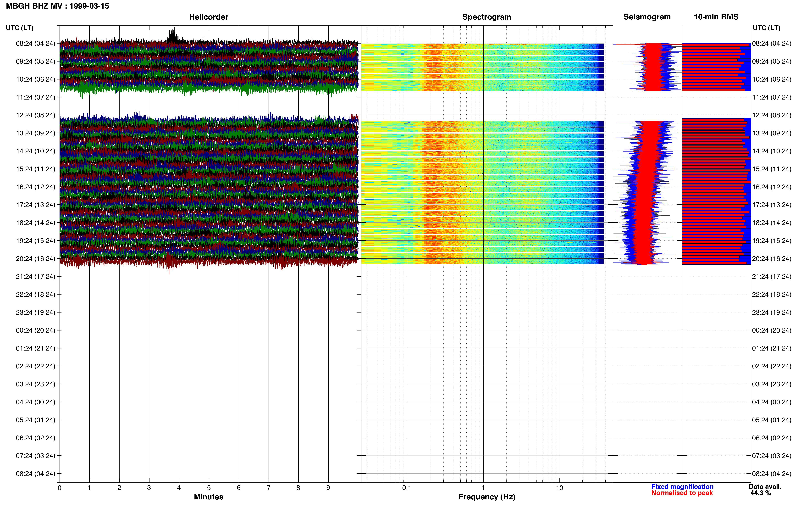The height and width of the screenshot is (508, 812).
Task: Click '02:24 (22:24)' label beside the Helicorder
Action: click(x=36, y=366)
